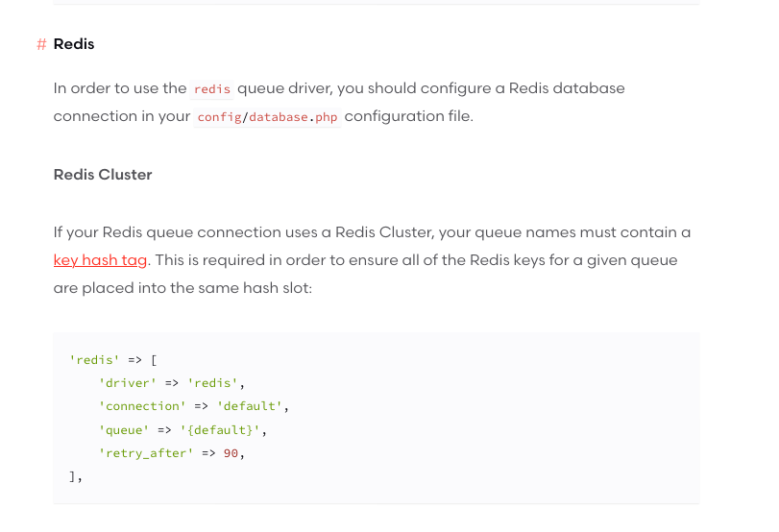
Task: Click the 'default' connection value
Action: [x=250, y=406]
